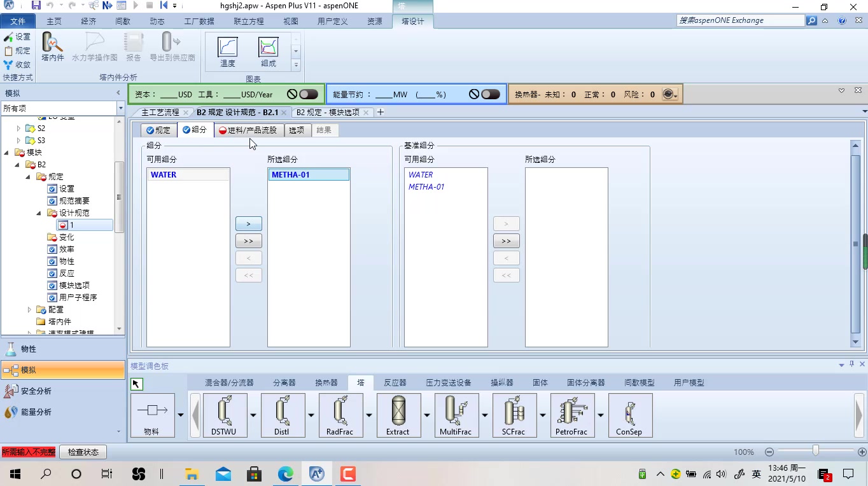868x486 pixels.
Task: Expand the 所有项 navigation filter dropdown
Action: point(120,109)
